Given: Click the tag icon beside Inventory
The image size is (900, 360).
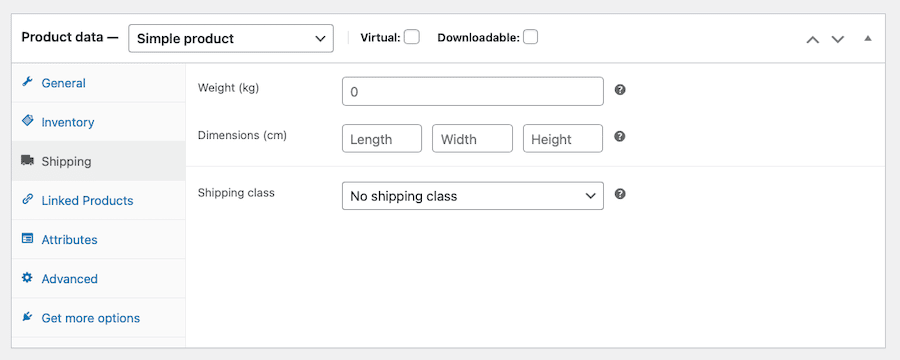Looking at the screenshot, I should pos(27,121).
